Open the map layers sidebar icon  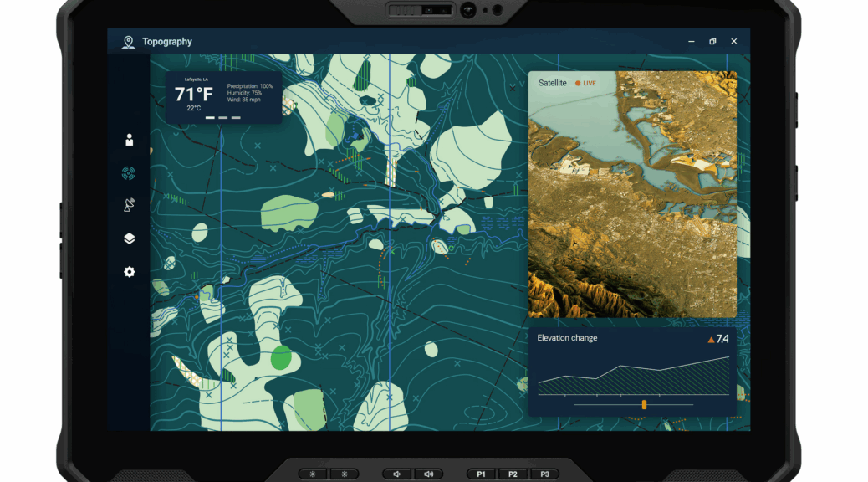[x=129, y=238]
